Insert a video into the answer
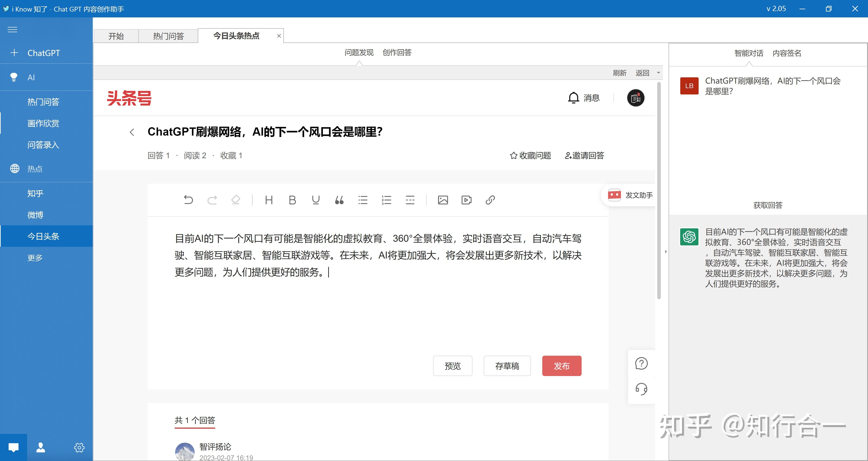The height and width of the screenshot is (461, 868). point(466,200)
